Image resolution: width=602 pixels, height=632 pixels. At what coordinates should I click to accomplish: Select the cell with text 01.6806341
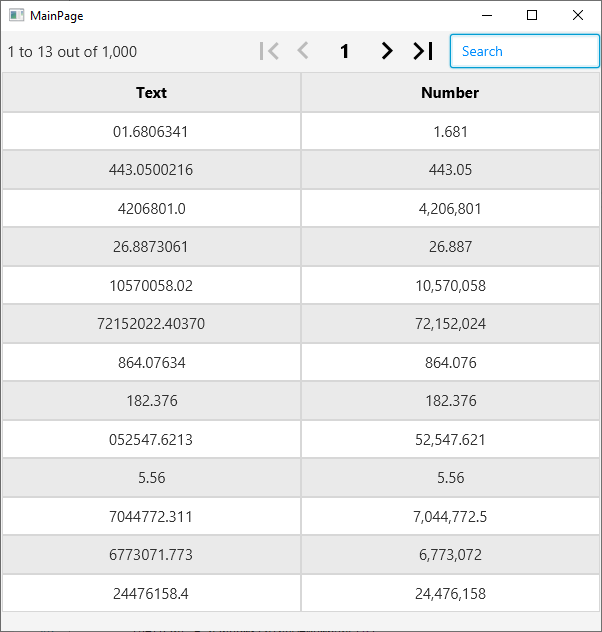point(151,131)
